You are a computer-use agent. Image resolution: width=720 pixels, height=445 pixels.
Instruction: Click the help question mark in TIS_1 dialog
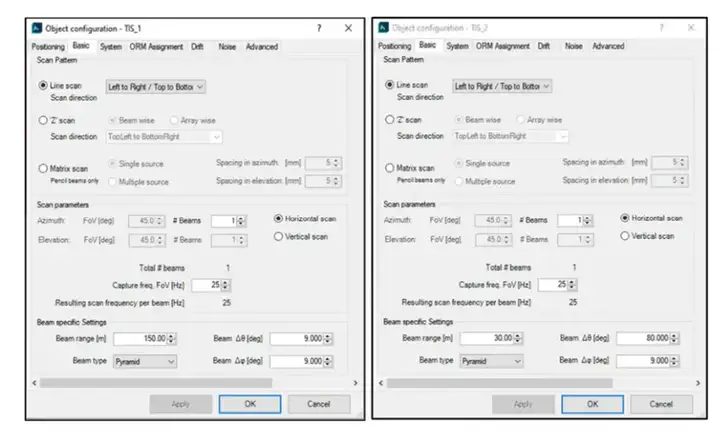click(319, 28)
